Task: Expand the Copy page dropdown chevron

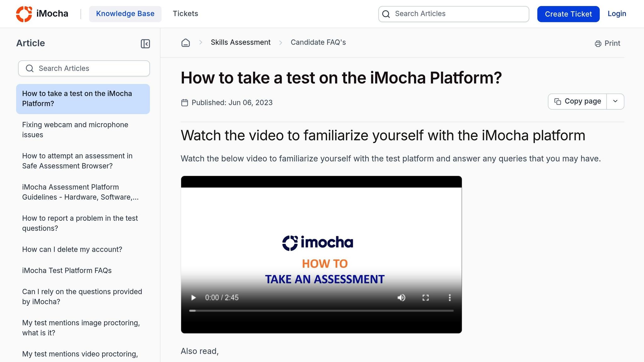Action: click(x=615, y=101)
